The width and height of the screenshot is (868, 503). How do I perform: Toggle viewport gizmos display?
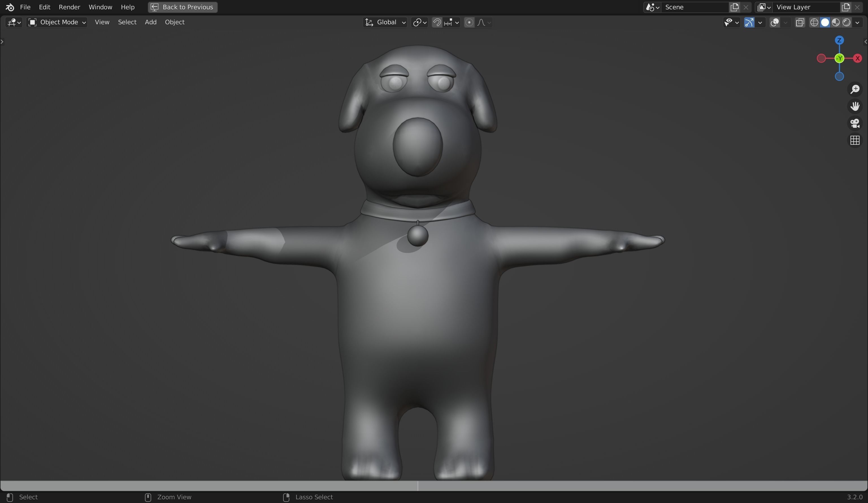click(749, 22)
